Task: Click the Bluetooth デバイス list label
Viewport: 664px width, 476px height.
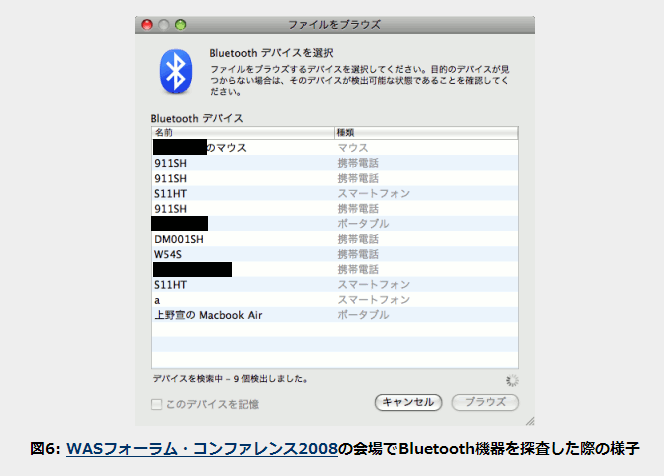Action: pos(197,118)
